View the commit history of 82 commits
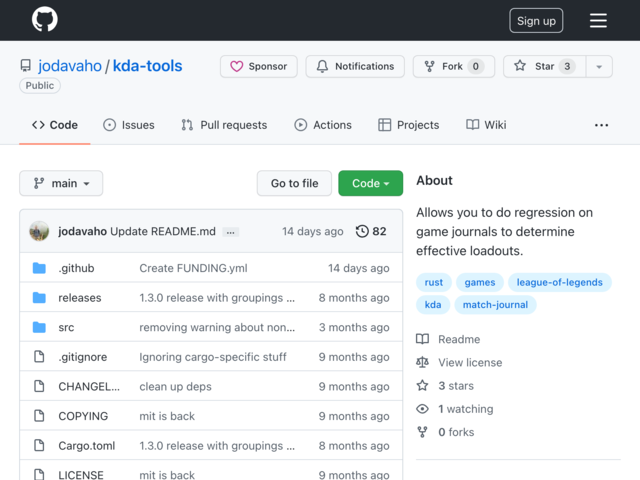 371,231
